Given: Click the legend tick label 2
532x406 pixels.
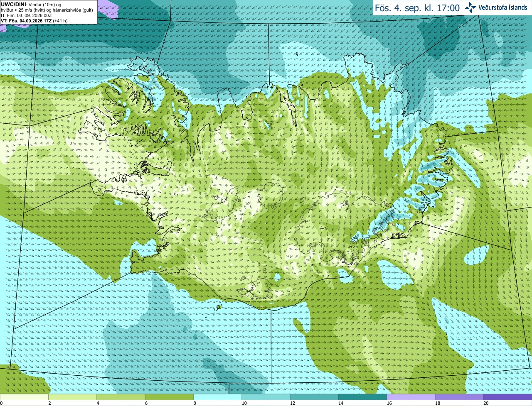Looking at the screenshot, I should (x=49, y=403).
